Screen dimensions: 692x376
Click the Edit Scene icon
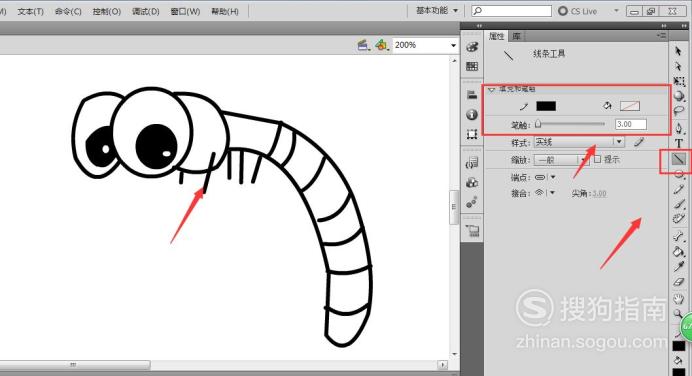pos(363,45)
